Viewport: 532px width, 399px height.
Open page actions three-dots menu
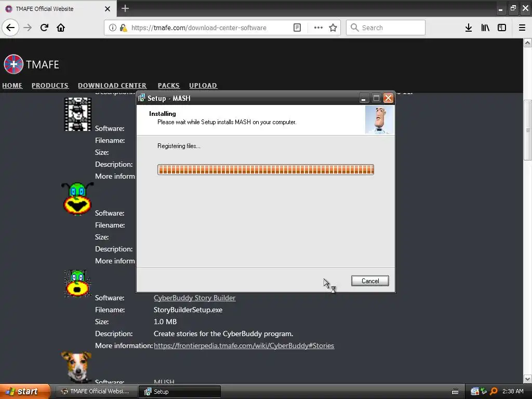(318, 28)
